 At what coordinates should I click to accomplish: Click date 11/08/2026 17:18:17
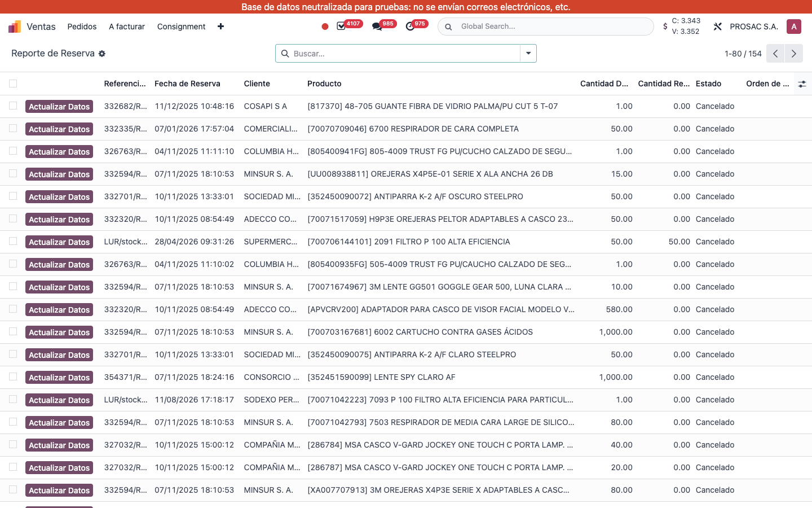(195, 400)
